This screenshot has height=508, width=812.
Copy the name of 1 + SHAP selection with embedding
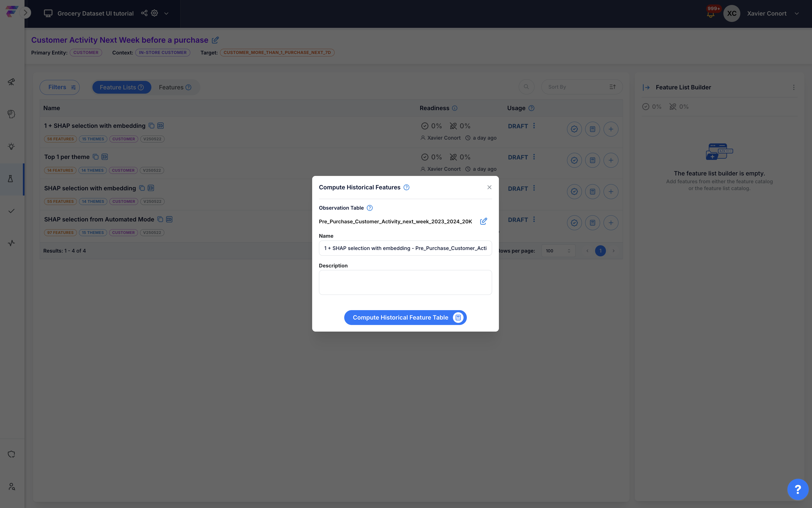click(x=151, y=126)
